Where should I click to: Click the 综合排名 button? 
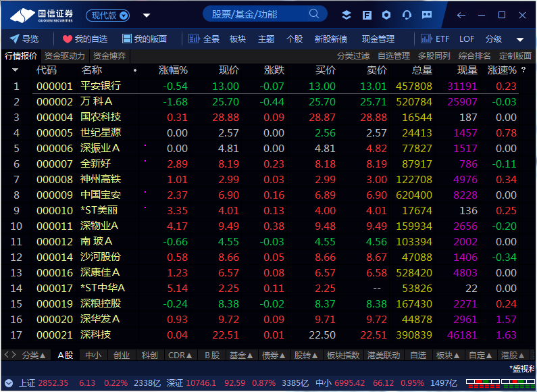coord(475,56)
